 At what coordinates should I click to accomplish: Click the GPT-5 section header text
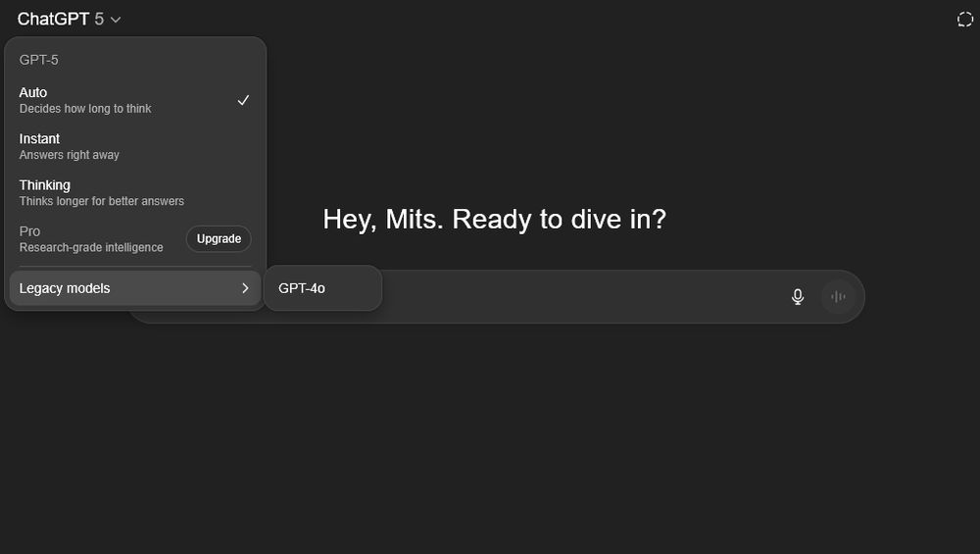tap(39, 60)
